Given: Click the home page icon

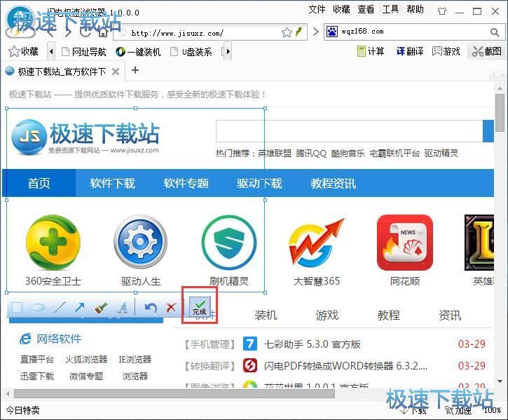Looking at the screenshot, I should coord(103,32).
